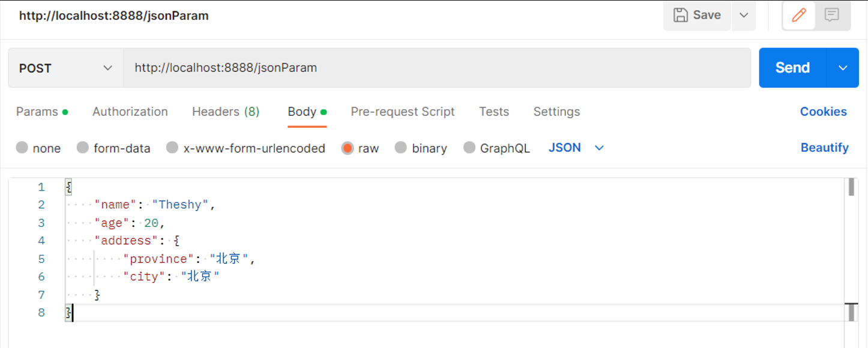Image resolution: width=868 pixels, height=348 pixels.
Task: Choose the GraphQL body option
Action: [x=469, y=148]
